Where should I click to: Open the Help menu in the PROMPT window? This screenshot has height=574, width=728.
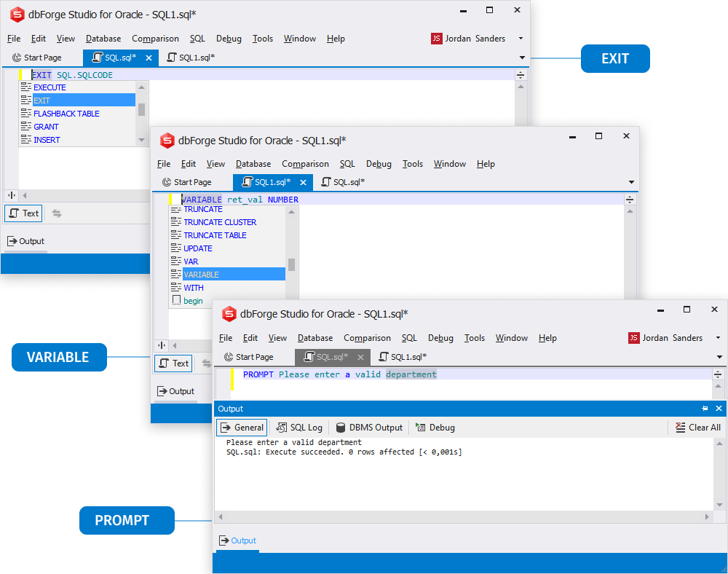coord(547,338)
